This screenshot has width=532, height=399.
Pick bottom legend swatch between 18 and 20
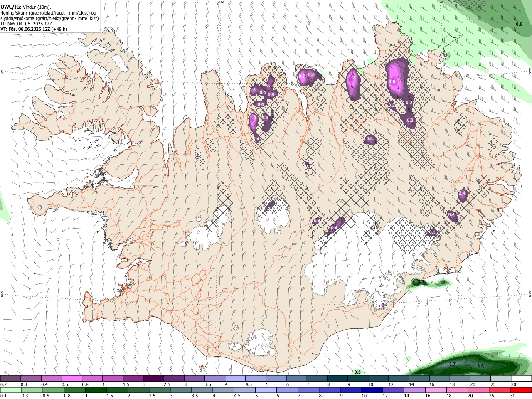456,390
